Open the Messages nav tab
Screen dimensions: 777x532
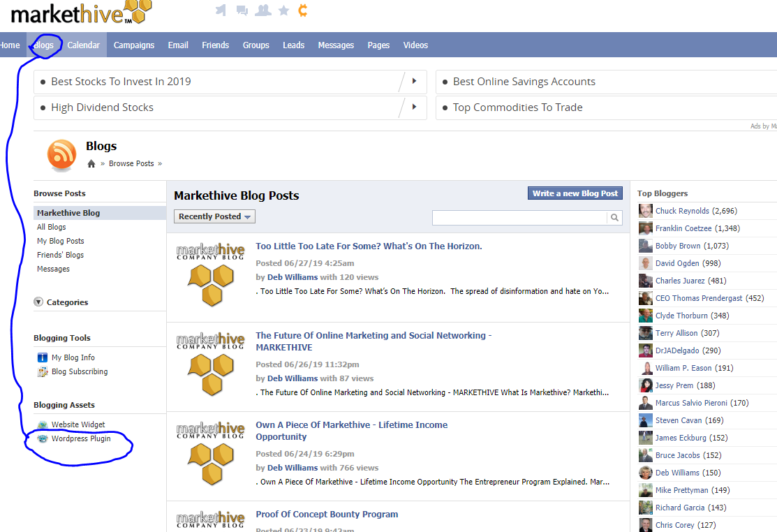point(336,45)
